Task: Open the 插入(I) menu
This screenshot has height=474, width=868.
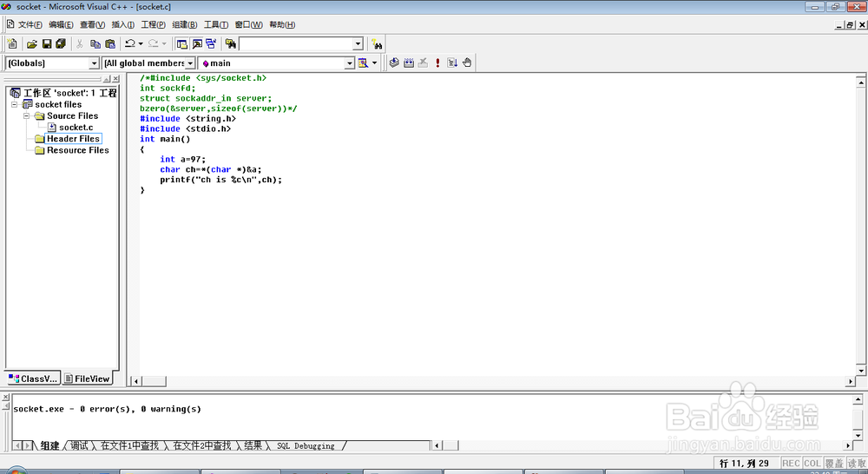Action: (123, 24)
